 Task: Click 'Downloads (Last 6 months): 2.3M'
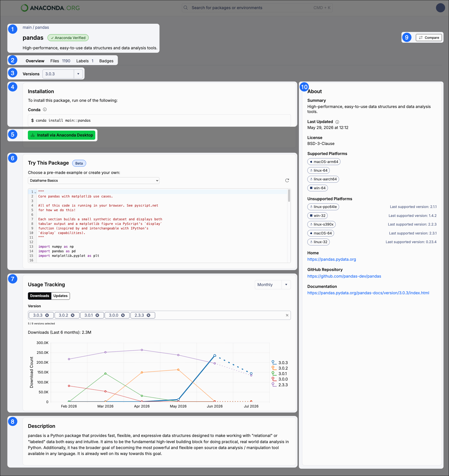[x=60, y=332]
